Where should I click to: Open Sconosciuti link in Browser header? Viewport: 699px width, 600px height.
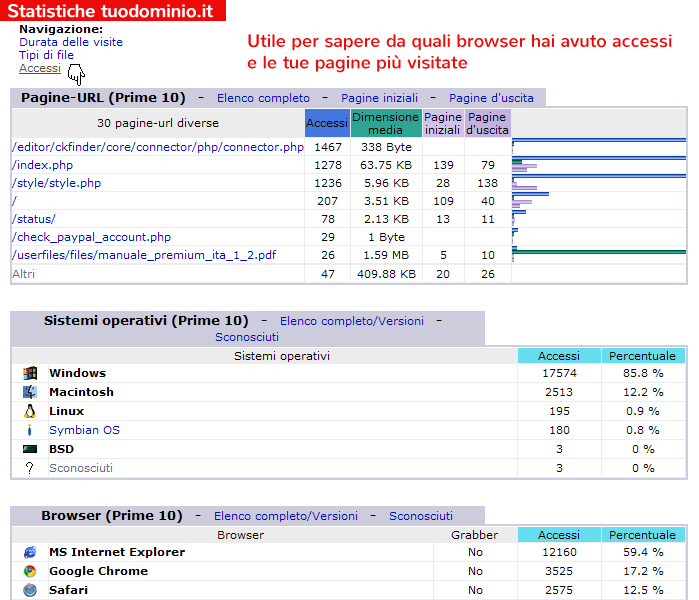point(421,516)
